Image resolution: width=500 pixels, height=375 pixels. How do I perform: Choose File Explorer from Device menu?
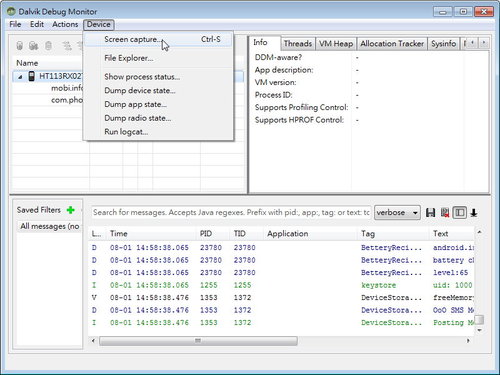click(158, 58)
